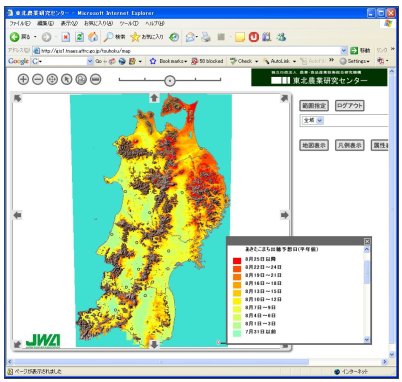This screenshot has height=382, width=402.
Task: Click the 地図表示 button
Action: pos(314,145)
